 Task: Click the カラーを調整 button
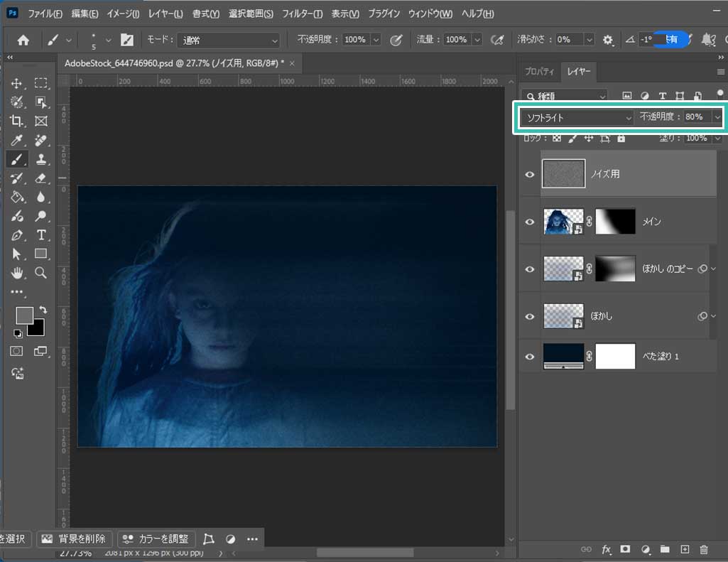pyautogui.click(x=157, y=539)
